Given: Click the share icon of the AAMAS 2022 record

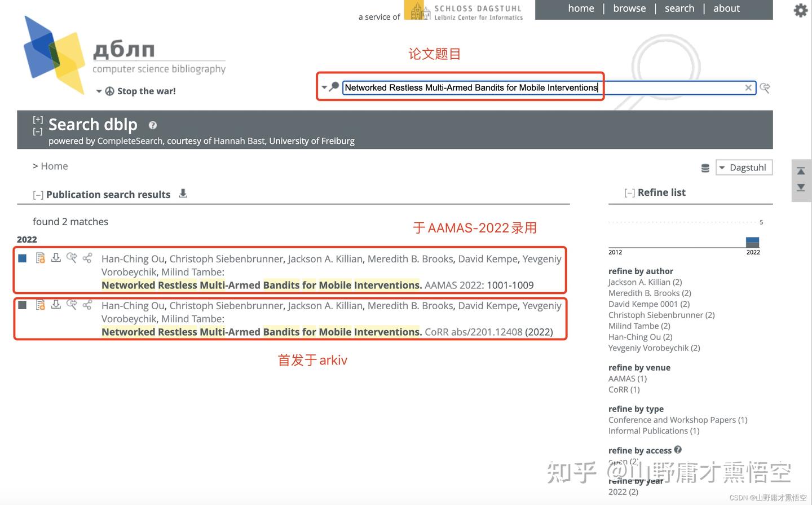Looking at the screenshot, I should pyautogui.click(x=87, y=258).
